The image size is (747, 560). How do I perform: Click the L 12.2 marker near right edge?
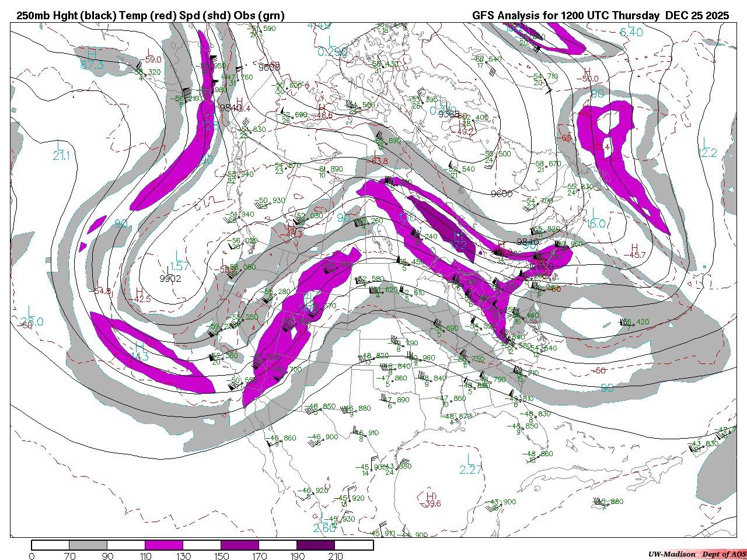[x=707, y=148]
